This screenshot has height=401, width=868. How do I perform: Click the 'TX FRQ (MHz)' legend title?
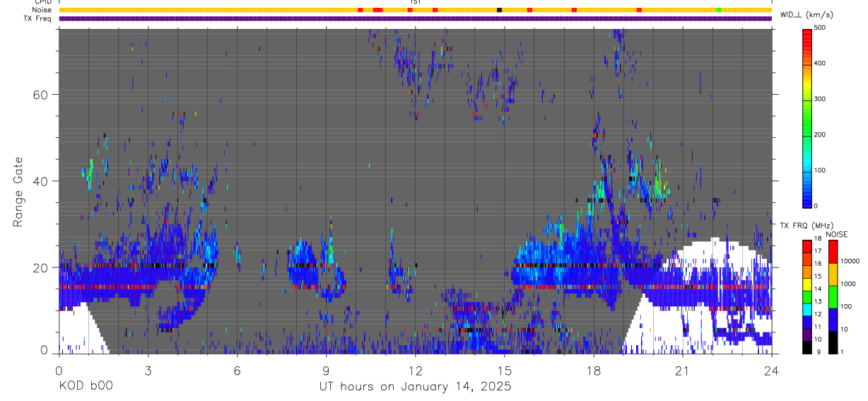click(x=807, y=226)
